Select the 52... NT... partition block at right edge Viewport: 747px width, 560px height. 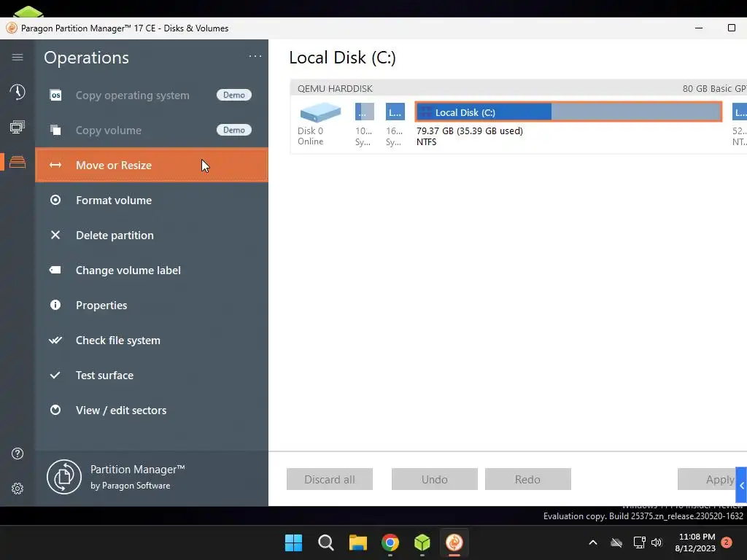click(740, 112)
